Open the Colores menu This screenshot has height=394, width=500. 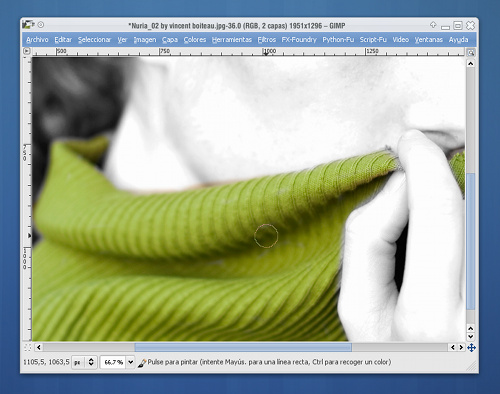coord(195,40)
